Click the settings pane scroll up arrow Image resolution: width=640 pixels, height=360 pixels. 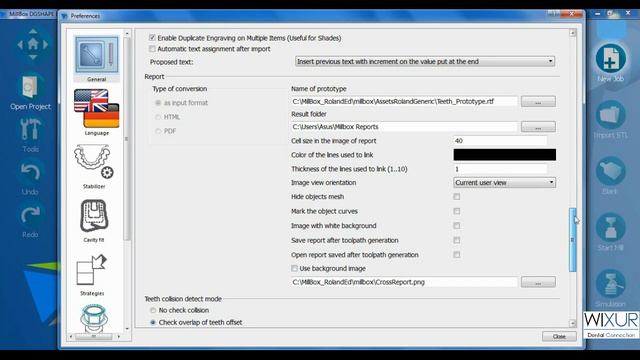tap(573, 33)
